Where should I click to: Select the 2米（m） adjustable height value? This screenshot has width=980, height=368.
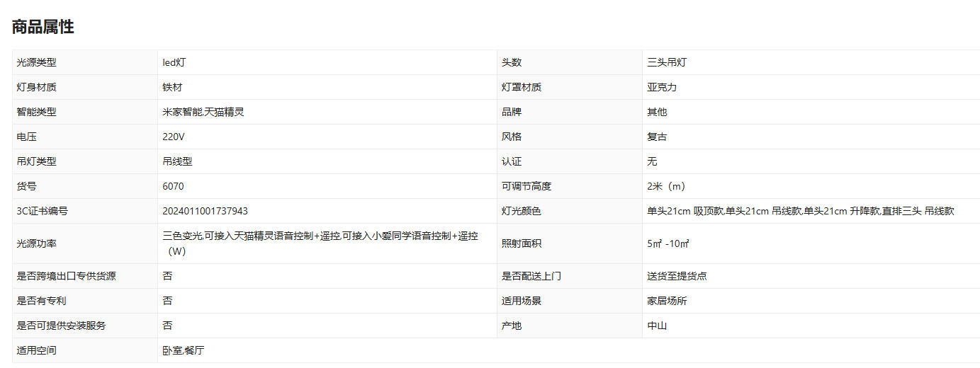[x=666, y=186]
